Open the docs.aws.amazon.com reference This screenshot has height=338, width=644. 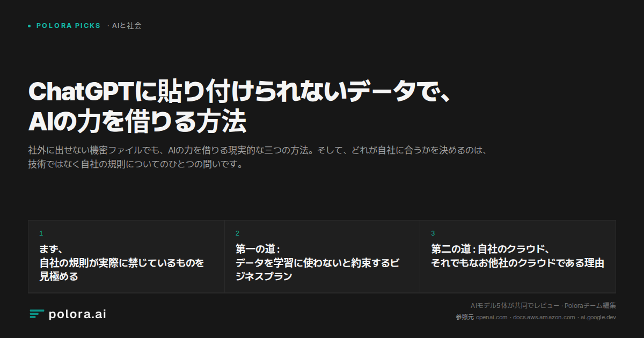[x=544, y=317]
